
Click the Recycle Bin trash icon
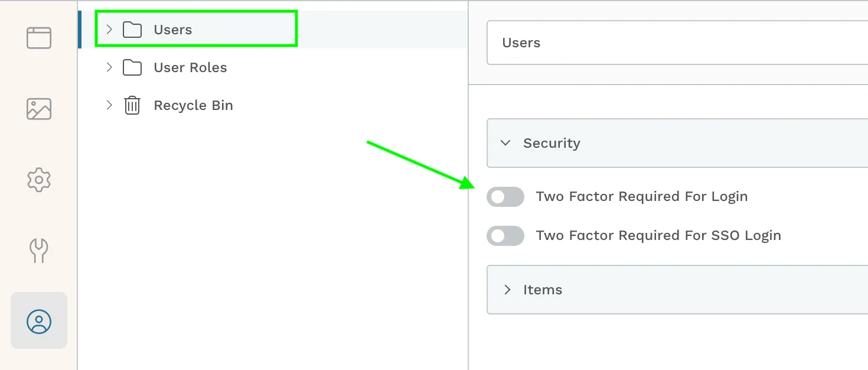tap(132, 105)
